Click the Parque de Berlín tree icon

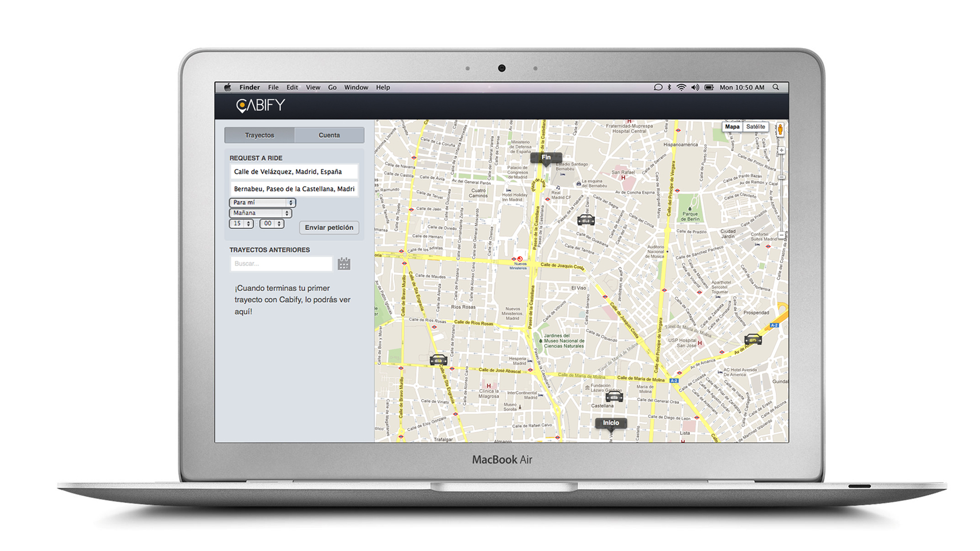tap(690, 209)
